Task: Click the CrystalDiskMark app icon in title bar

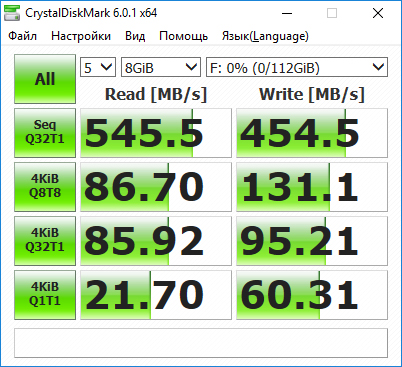Action: pyautogui.click(x=11, y=13)
